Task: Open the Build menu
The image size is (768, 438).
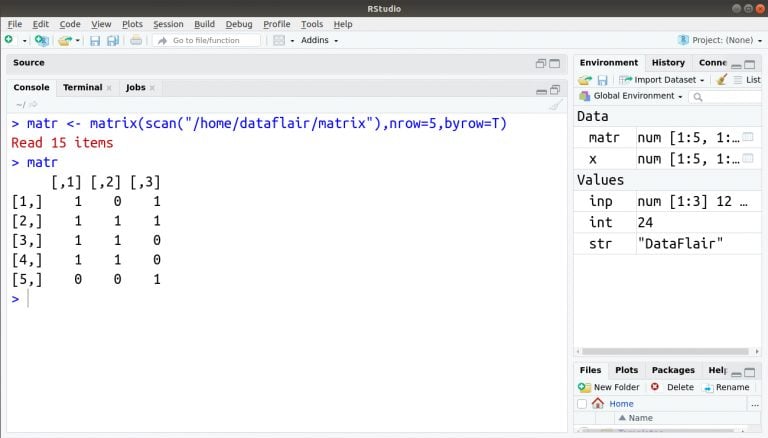Action: tap(204, 24)
